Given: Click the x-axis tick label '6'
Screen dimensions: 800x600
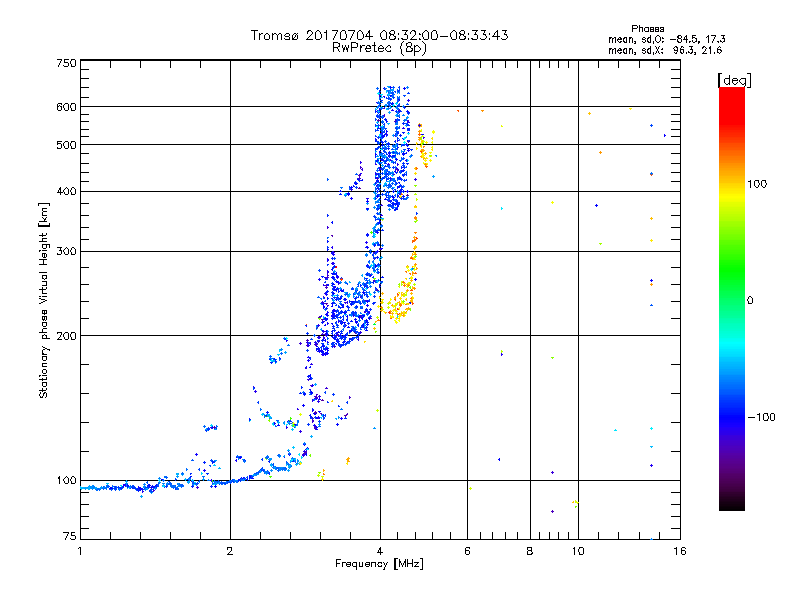Looking at the screenshot, I should (467, 551).
